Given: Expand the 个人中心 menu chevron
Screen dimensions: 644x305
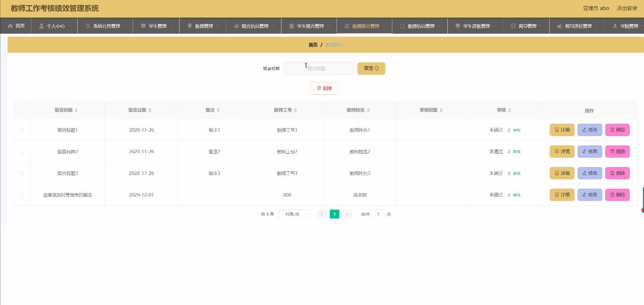Looking at the screenshot, I should (70, 26).
